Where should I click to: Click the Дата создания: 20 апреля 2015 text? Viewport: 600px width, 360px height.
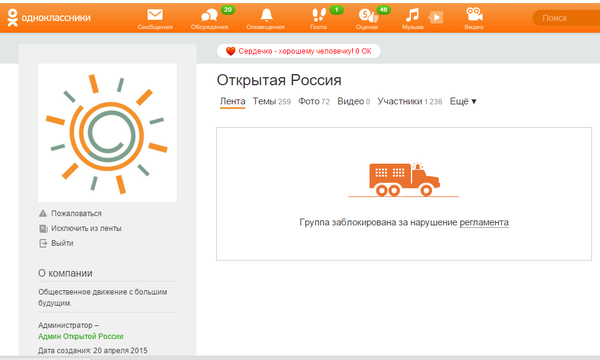93,350
